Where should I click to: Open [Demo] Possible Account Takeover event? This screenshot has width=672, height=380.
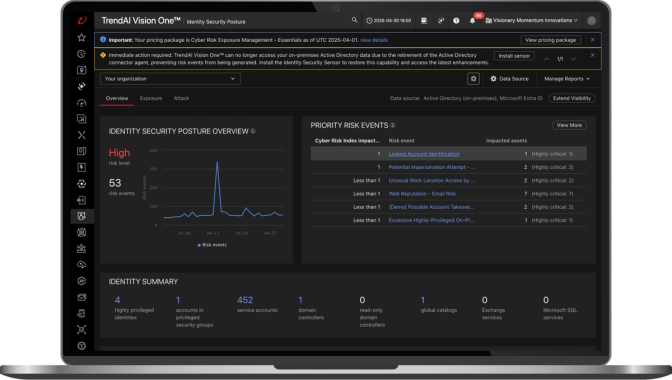[x=431, y=207]
